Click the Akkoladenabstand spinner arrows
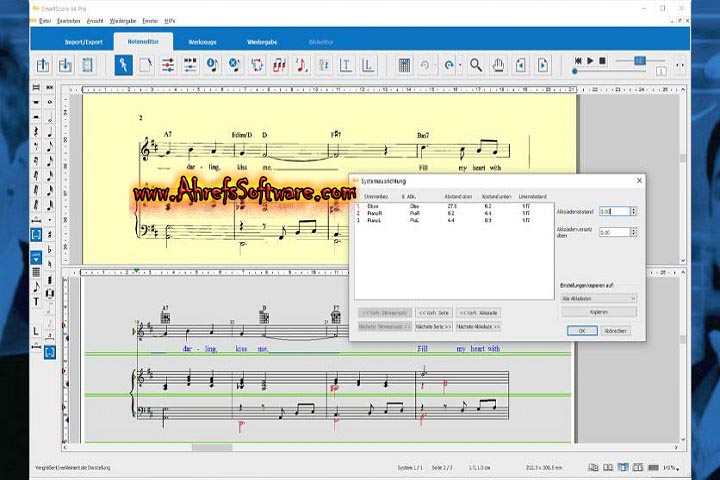 pyautogui.click(x=633, y=211)
